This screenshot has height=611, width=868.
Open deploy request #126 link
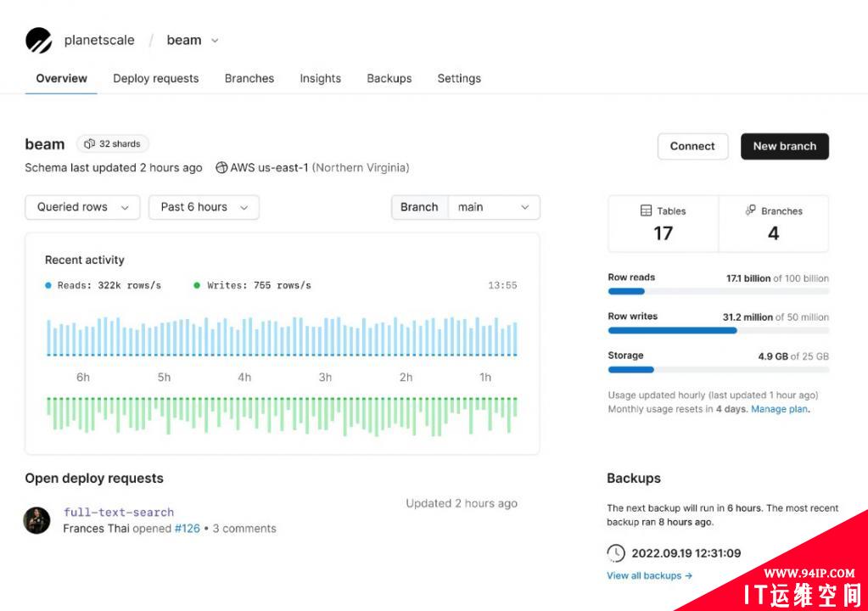(188, 529)
